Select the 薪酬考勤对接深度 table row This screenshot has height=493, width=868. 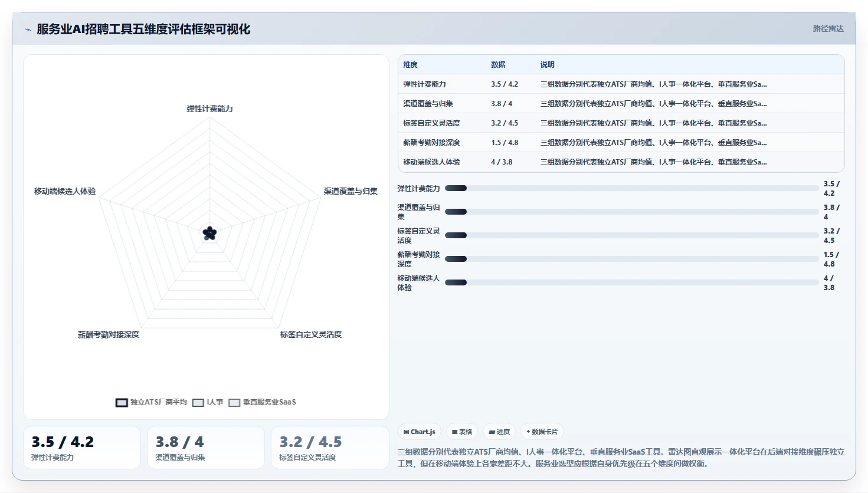point(621,142)
